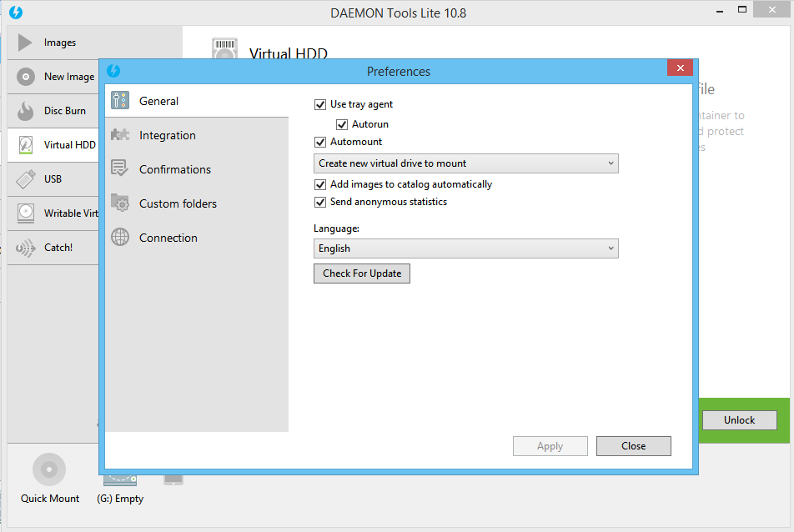Image resolution: width=794 pixels, height=532 pixels.
Task: Click the Connection globe icon
Action: [x=120, y=238]
